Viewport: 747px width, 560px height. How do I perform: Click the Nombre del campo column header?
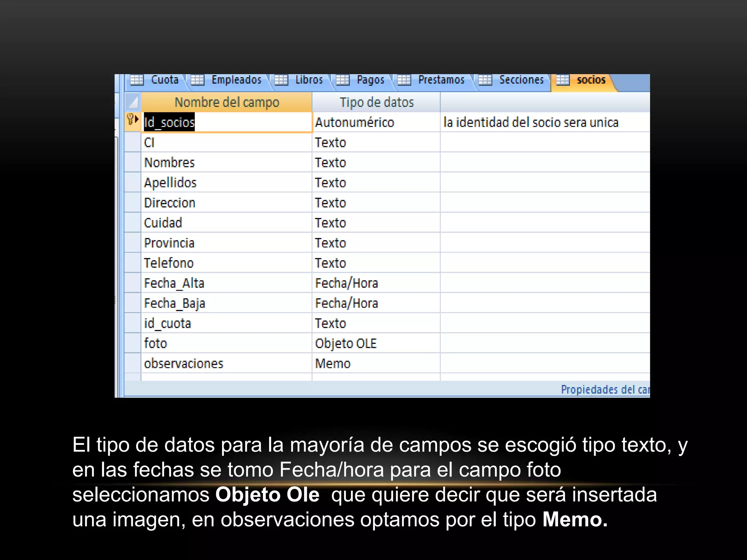[227, 102]
